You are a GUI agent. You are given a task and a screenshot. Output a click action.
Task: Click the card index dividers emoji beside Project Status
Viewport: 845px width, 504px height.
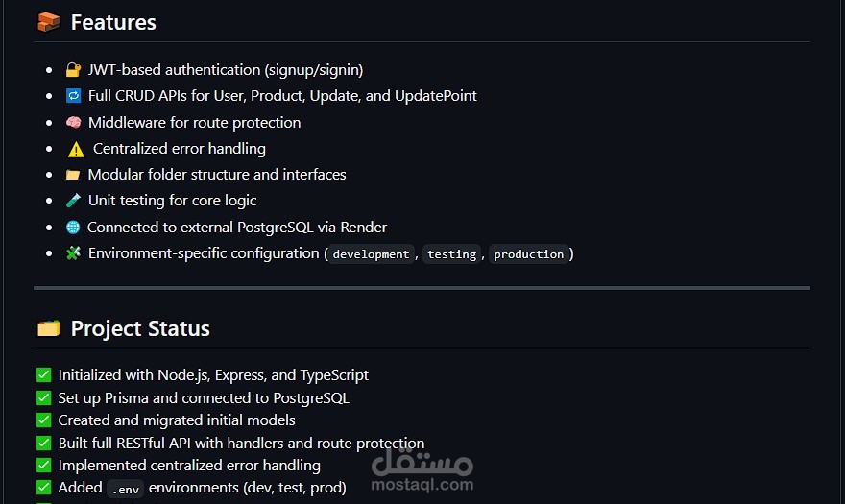point(49,328)
